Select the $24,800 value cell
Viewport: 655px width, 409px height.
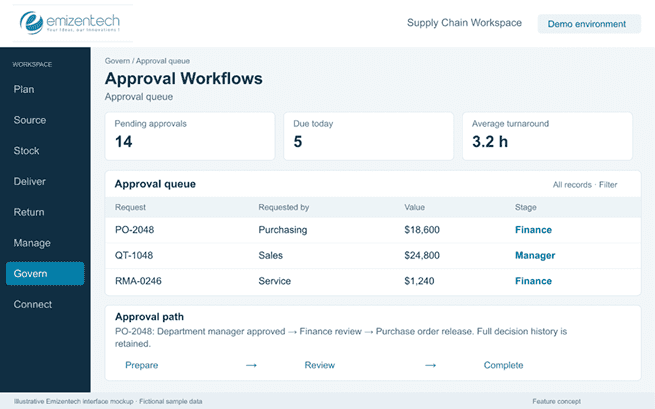click(422, 255)
